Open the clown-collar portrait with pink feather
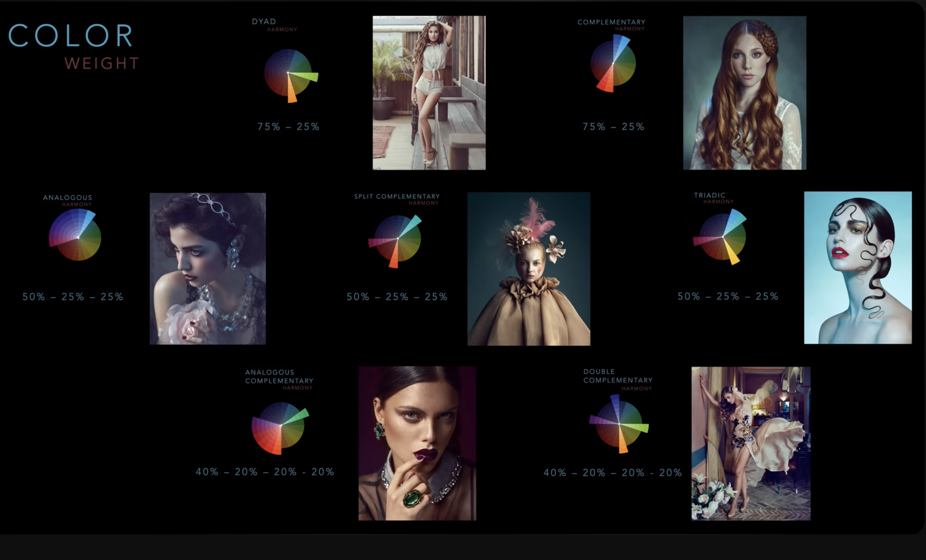926x560 pixels. pos(529,269)
